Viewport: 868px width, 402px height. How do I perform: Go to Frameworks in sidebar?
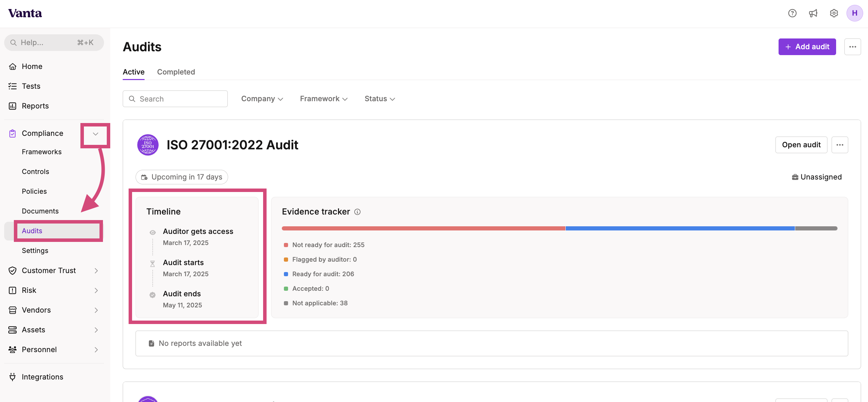tap(42, 152)
